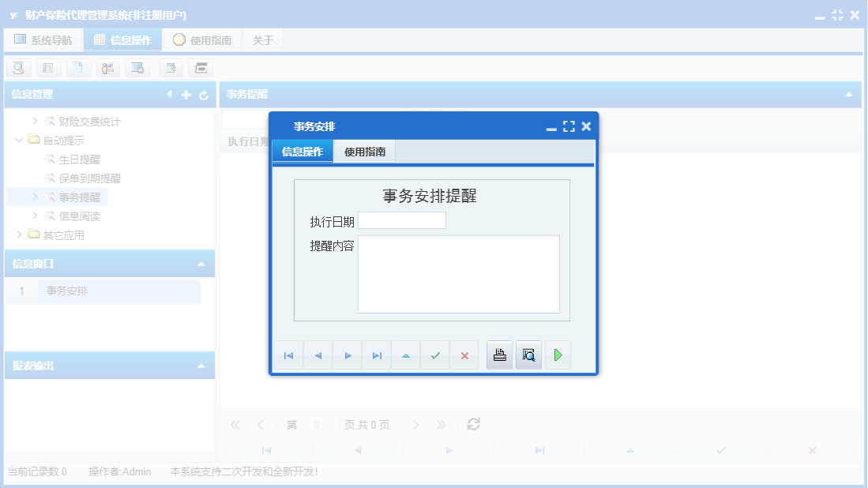868x488 pixels.
Task: Click the 执行日期 input field
Action: (x=402, y=220)
